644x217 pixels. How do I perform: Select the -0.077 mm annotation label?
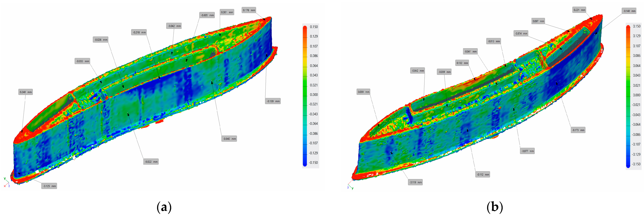[x=528, y=151]
